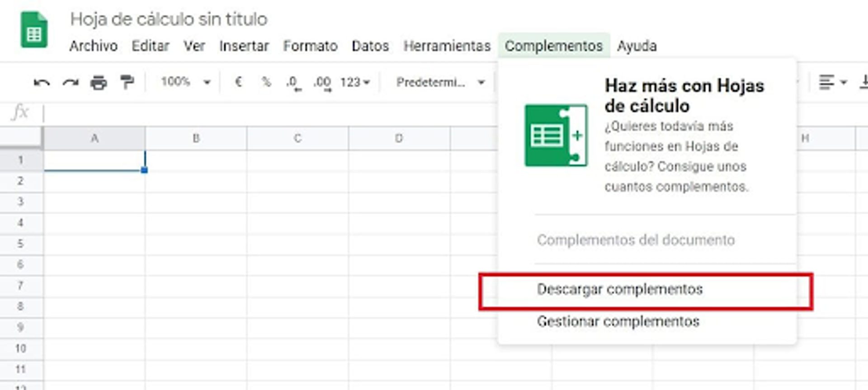This screenshot has width=868, height=390.
Task: Open the horizontal align dropdown
Action: 832,82
